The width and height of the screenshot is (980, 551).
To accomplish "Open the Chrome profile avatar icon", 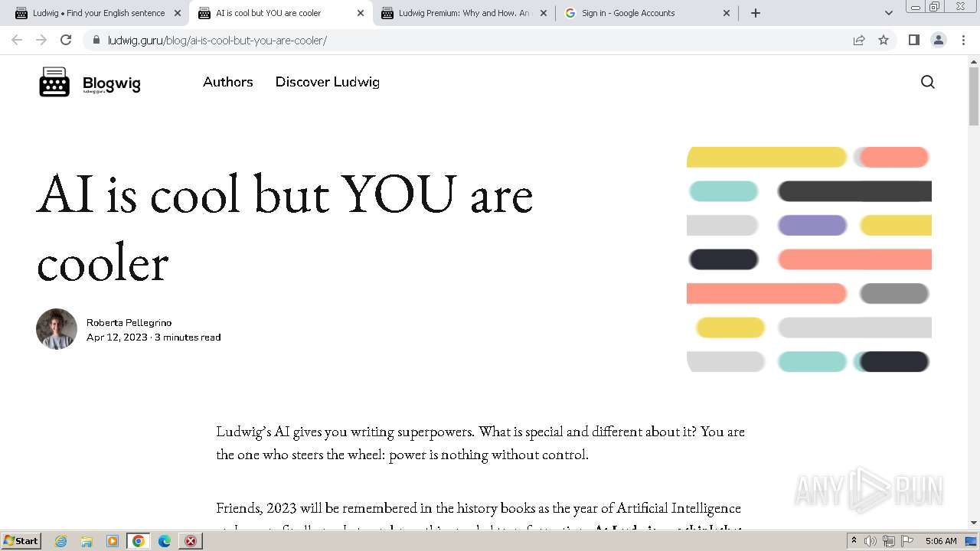I will 939,40.
